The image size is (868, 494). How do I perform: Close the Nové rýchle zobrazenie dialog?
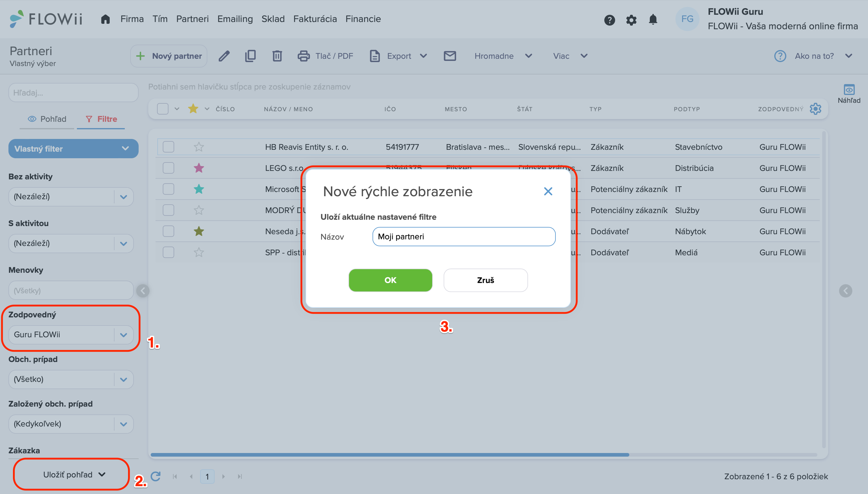pyautogui.click(x=548, y=191)
